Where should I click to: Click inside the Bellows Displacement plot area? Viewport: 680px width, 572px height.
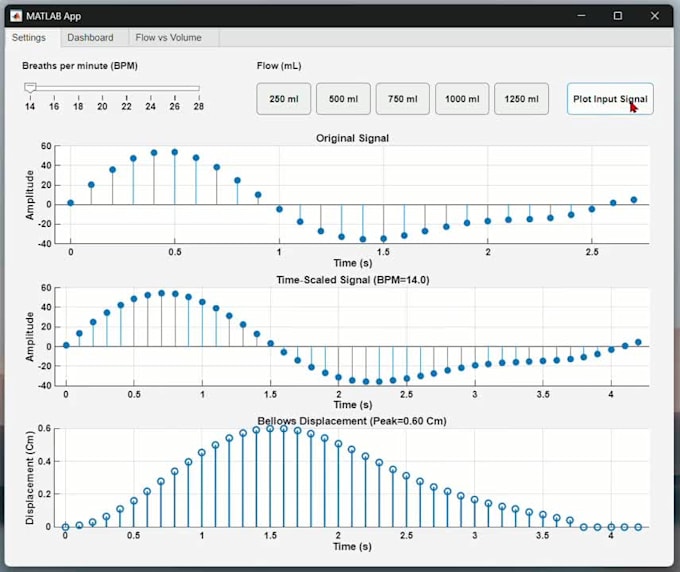point(351,478)
